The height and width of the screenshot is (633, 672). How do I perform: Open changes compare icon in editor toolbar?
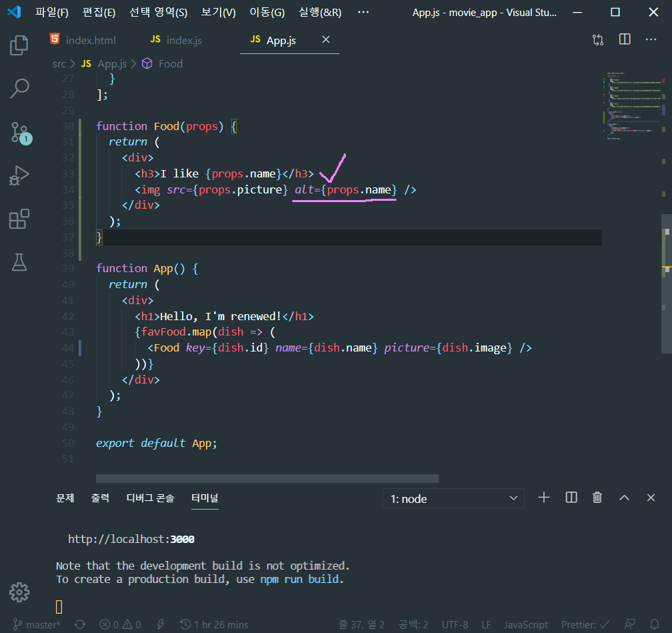(598, 40)
